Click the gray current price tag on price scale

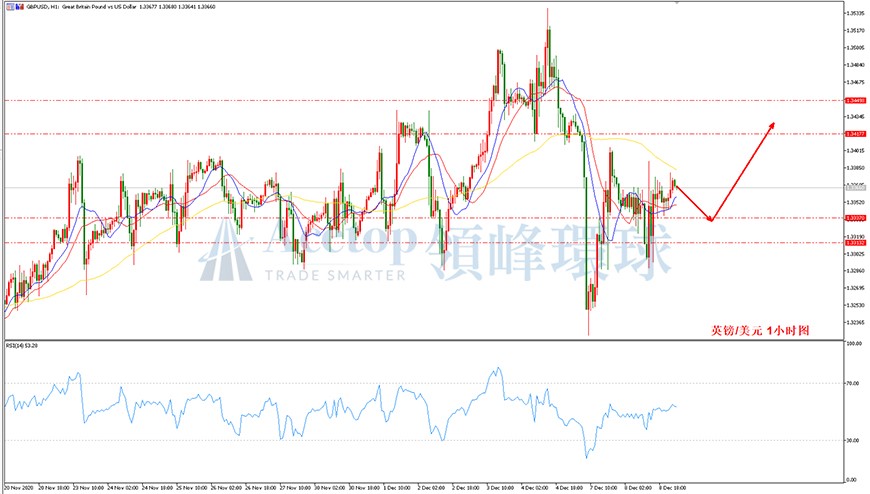(854, 188)
